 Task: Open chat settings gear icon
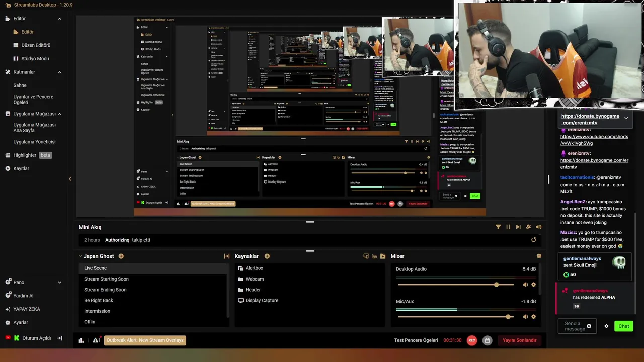(x=606, y=326)
